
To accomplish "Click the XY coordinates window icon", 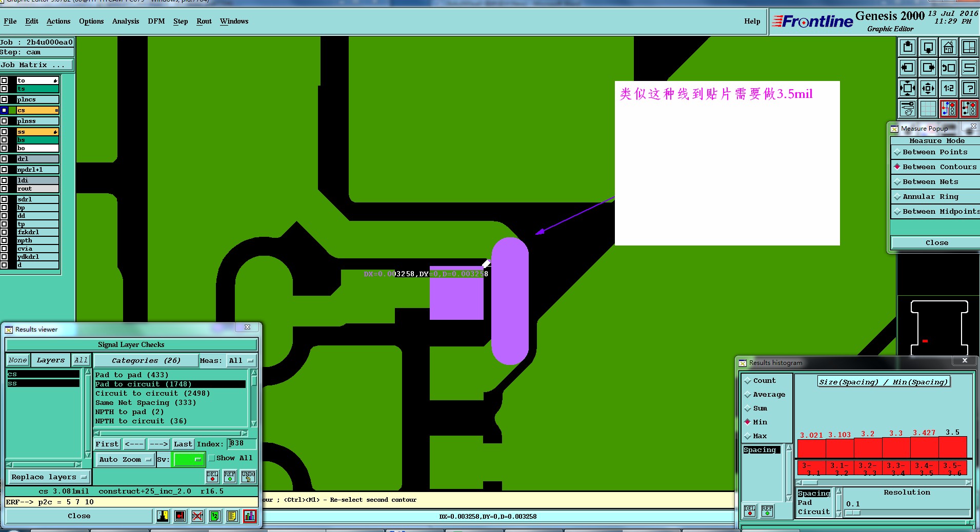I will pyautogui.click(x=969, y=48).
